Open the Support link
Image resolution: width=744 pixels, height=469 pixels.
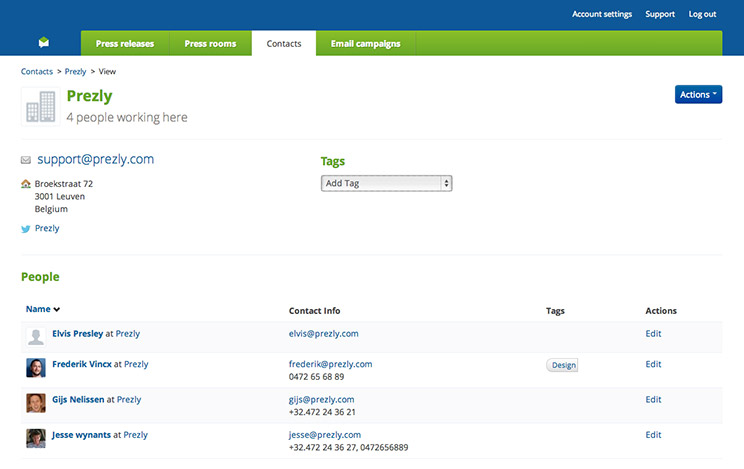[x=660, y=14]
